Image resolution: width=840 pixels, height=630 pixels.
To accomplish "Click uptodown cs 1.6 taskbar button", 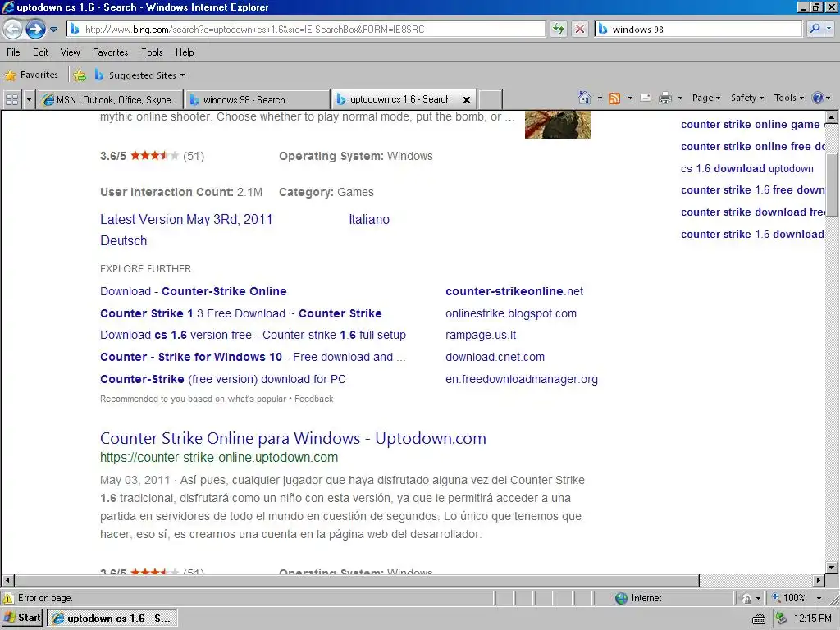I will pos(112,619).
